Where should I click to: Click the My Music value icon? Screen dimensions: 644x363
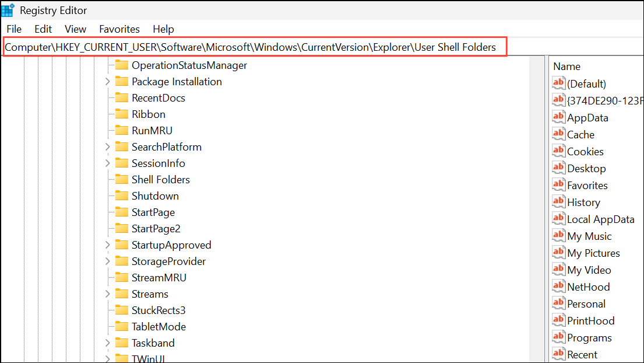(x=558, y=236)
